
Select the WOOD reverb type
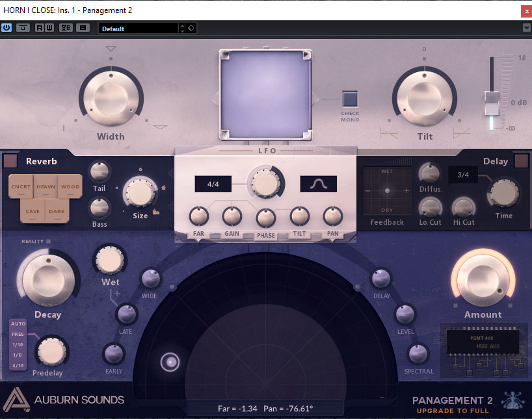pyautogui.click(x=70, y=186)
